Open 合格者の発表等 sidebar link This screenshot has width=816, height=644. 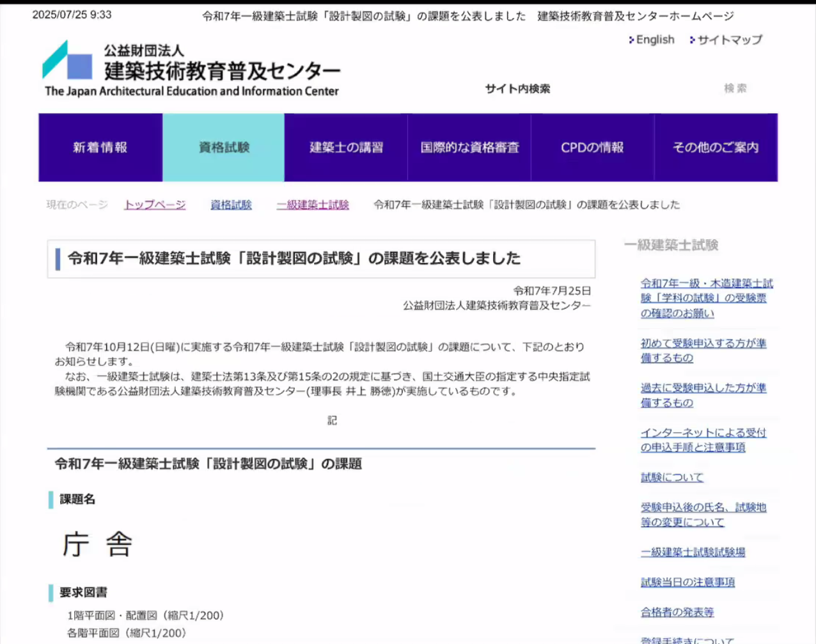point(677,612)
